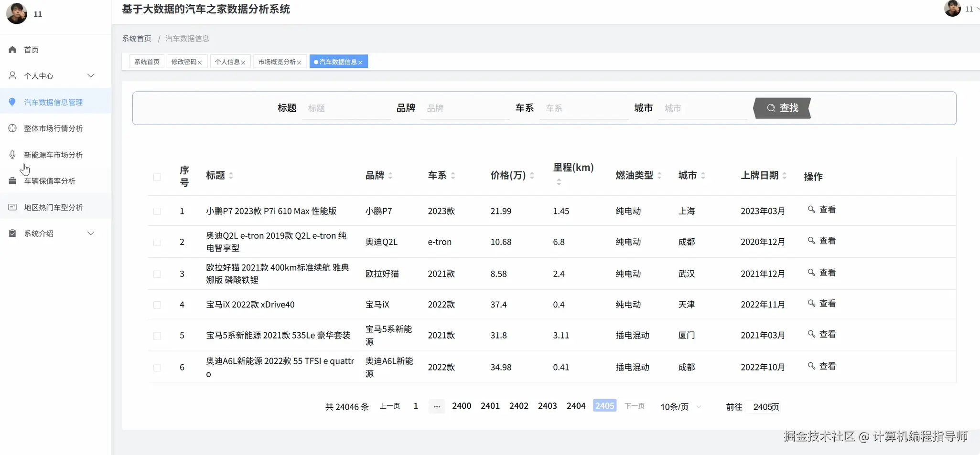Check the checkbox for 宝马iX 2022款 row

click(x=158, y=305)
